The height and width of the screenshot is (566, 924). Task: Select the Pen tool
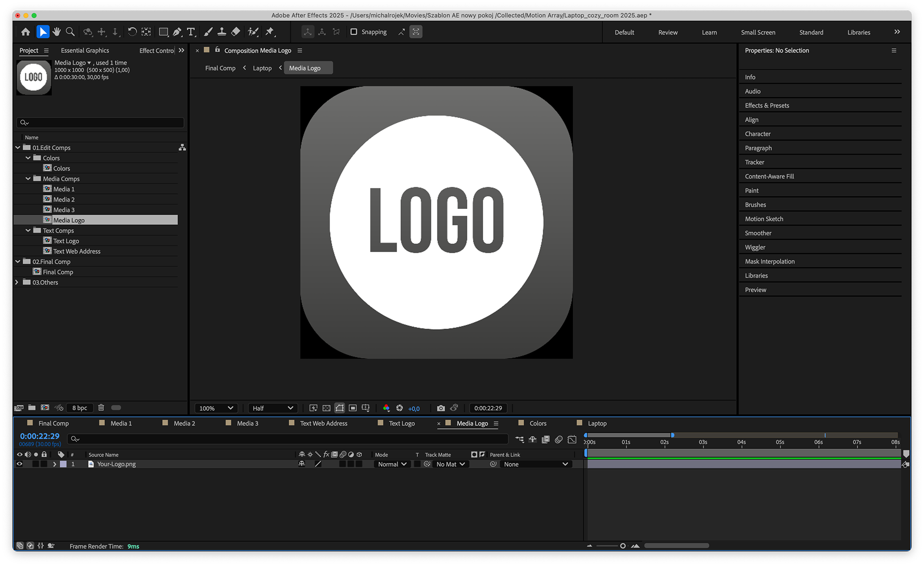pyautogui.click(x=177, y=32)
